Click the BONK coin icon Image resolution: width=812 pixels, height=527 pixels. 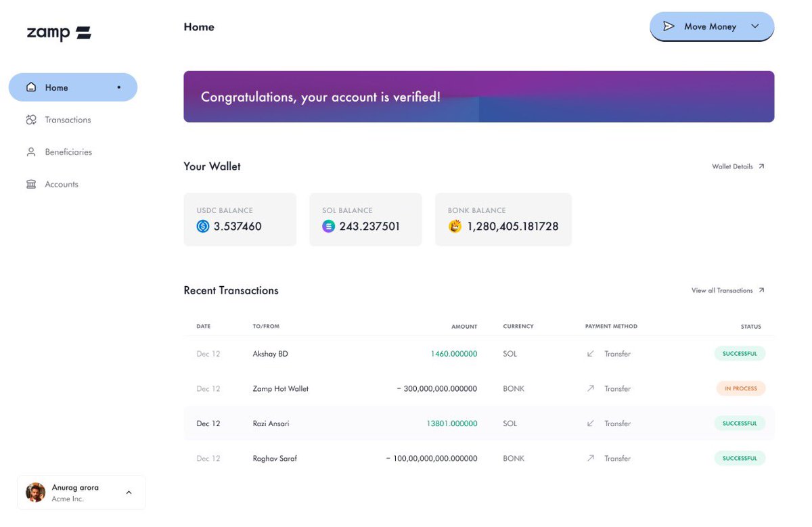coord(455,227)
